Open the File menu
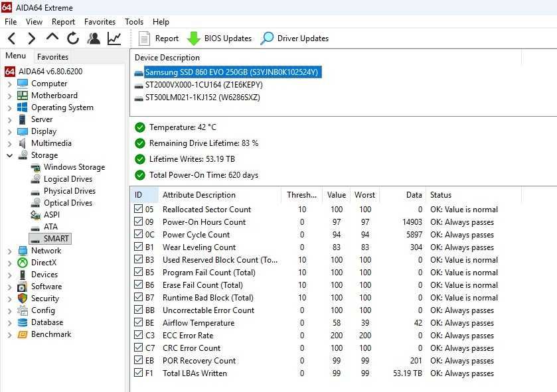This screenshot has width=557, height=392. point(11,22)
